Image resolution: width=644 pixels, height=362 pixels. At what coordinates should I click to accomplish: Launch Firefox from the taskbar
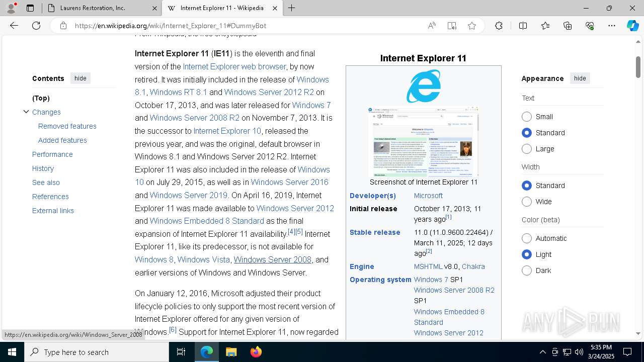pos(256,352)
